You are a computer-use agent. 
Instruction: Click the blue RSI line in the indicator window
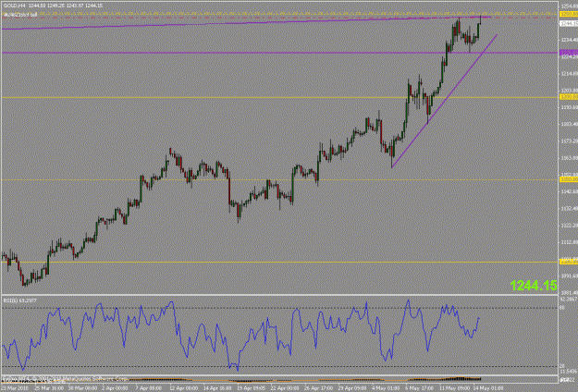(x=240, y=334)
